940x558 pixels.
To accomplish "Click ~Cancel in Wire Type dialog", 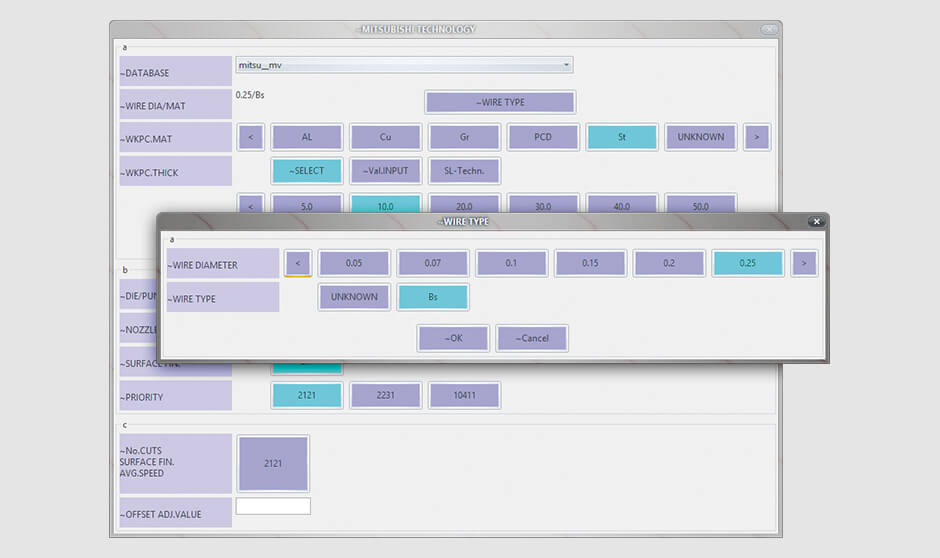I will click(x=532, y=339).
